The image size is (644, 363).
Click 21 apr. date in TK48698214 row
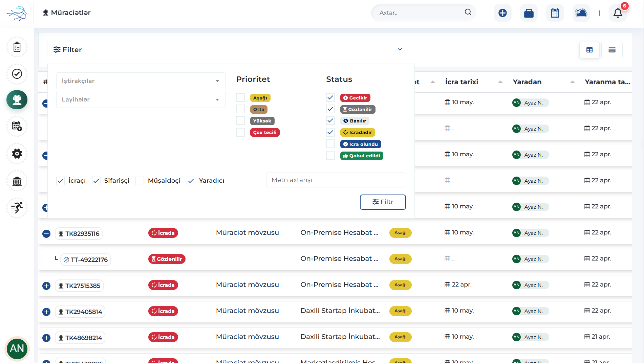tap(597, 337)
